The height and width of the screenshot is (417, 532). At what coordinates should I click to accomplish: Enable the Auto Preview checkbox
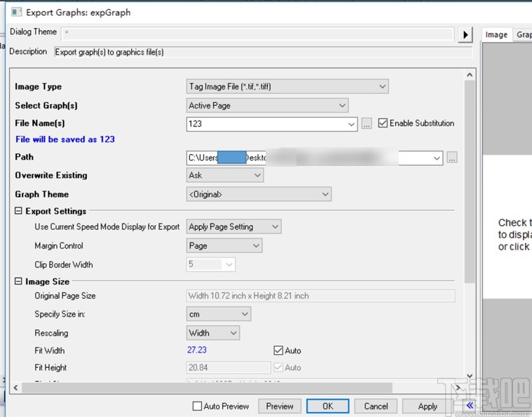coord(197,406)
